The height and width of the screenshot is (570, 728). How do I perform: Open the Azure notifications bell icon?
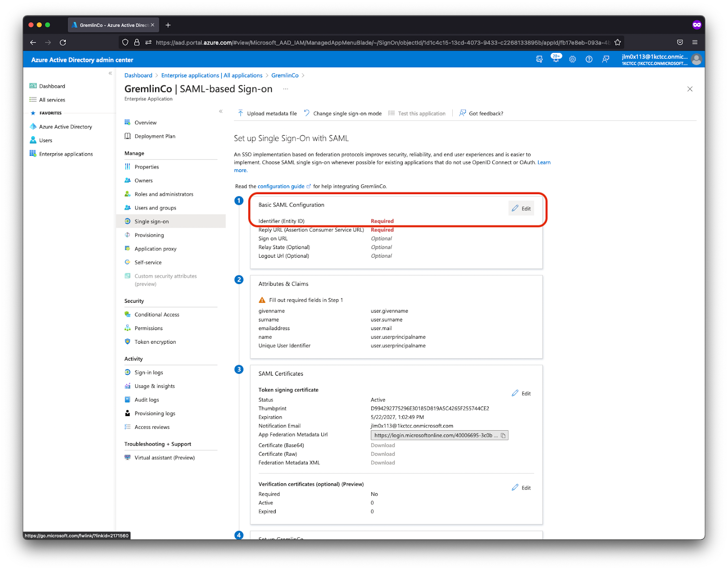click(556, 58)
